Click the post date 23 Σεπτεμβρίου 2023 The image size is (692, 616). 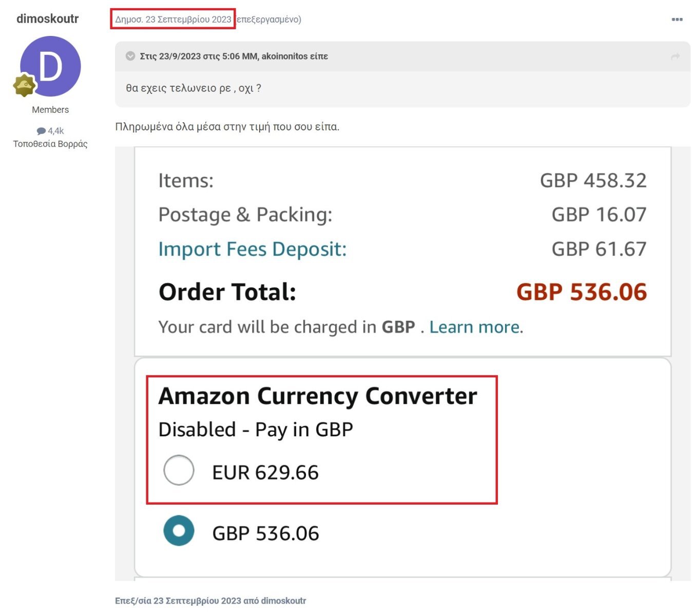pyautogui.click(x=173, y=20)
